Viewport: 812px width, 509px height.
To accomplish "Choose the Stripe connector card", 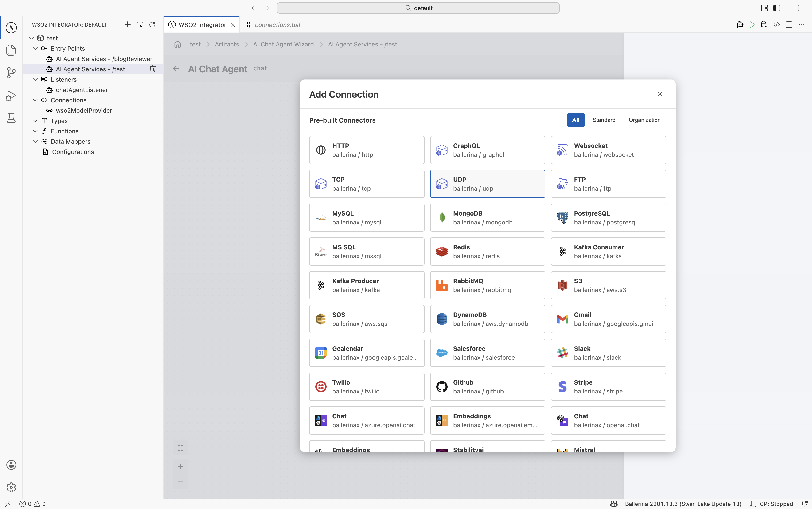I will coord(608,387).
